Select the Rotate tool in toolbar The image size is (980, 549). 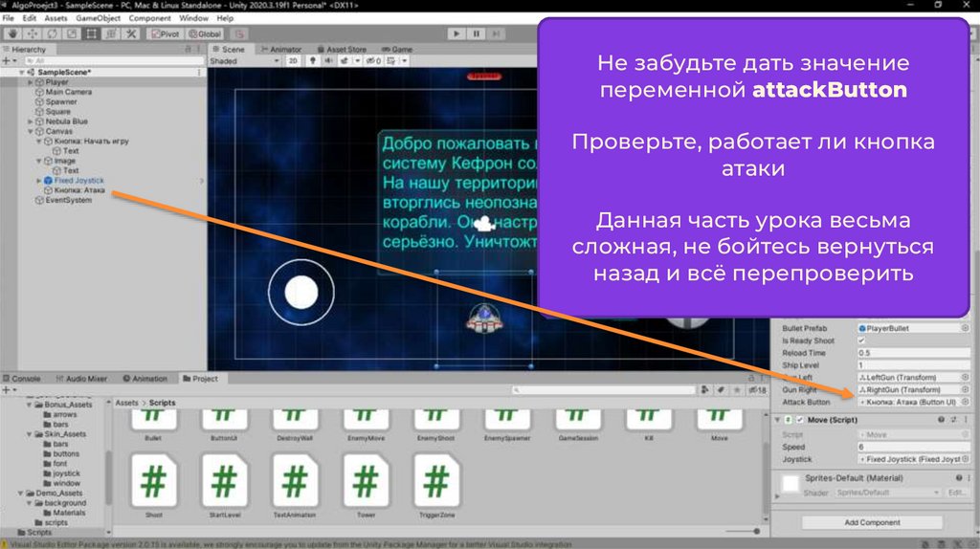pos(52,33)
